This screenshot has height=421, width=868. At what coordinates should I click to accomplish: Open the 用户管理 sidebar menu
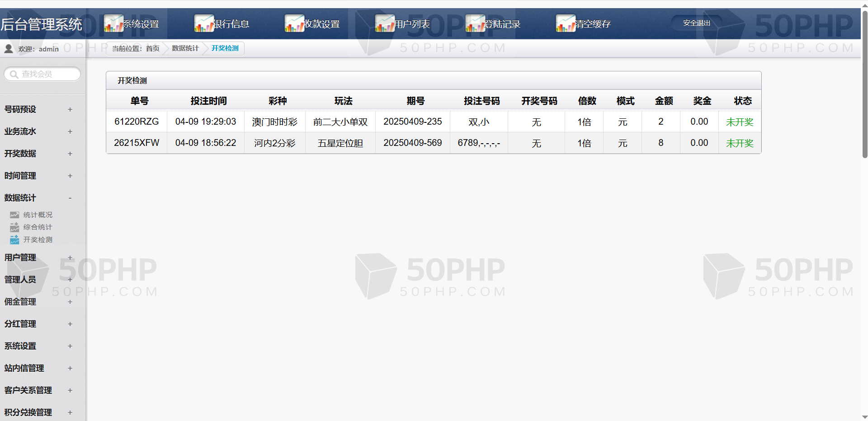pos(20,257)
